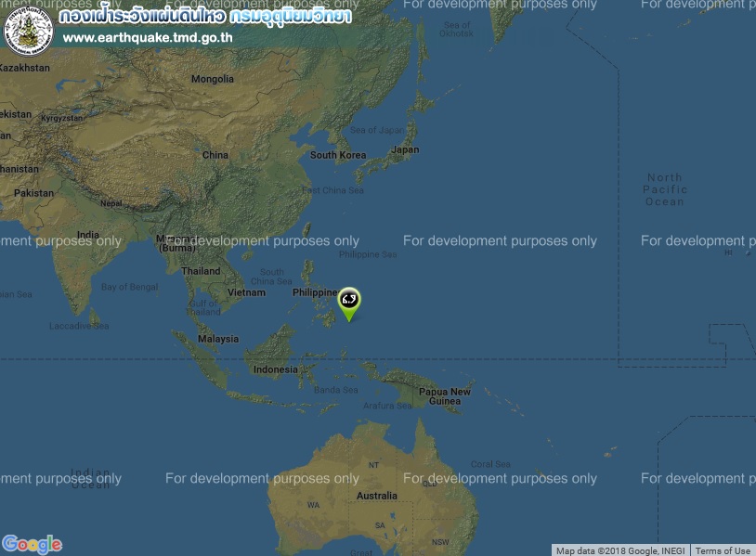Click the Thai agency title banner
Viewport: 756px width, 556px height.
click(x=205, y=17)
